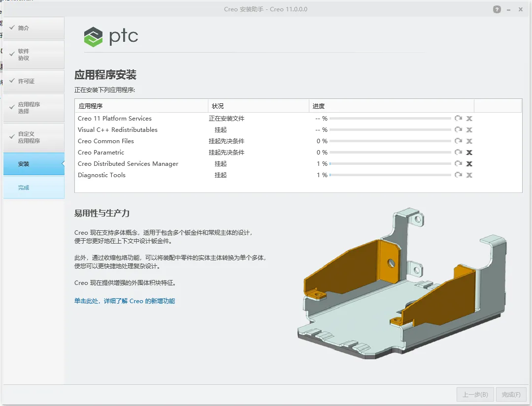532x406 pixels.
Task: Click 上一步(B) button
Action: coord(475,395)
